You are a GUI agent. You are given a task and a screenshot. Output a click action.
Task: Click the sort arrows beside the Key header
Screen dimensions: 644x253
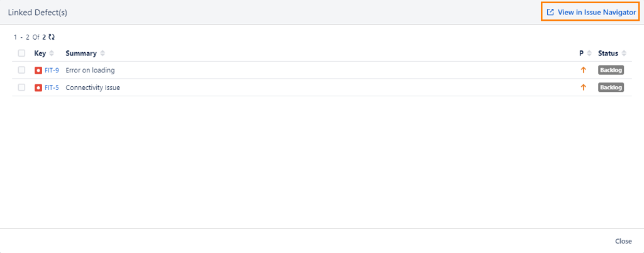(x=52, y=53)
